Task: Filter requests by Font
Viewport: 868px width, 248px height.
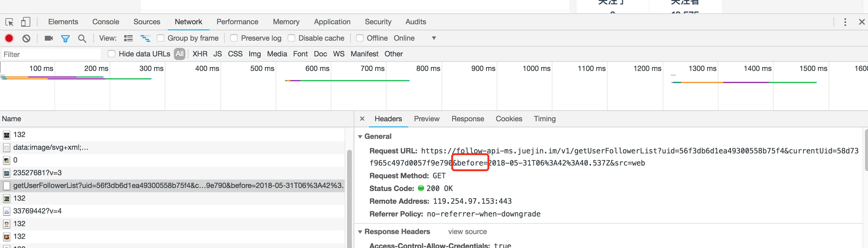Action: (300, 54)
